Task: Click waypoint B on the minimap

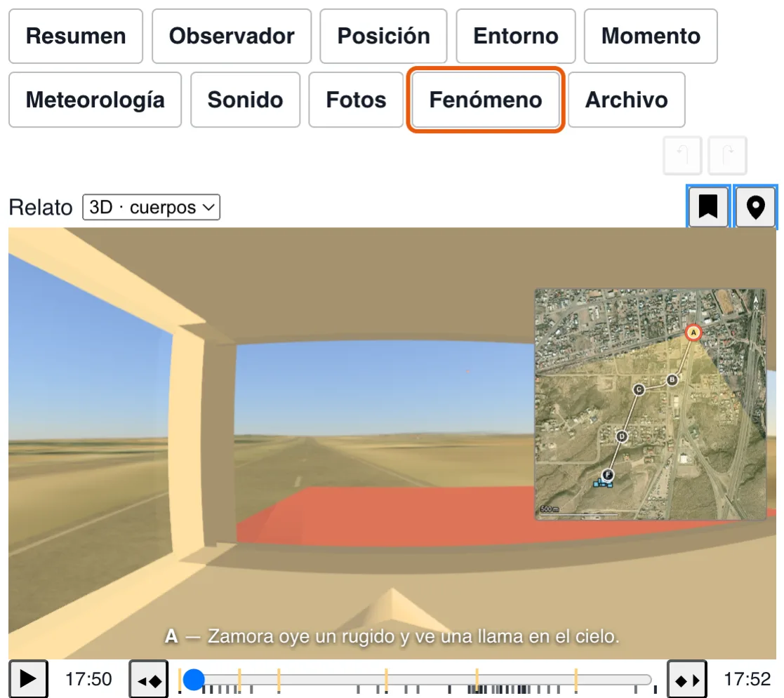Action: [672, 380]
